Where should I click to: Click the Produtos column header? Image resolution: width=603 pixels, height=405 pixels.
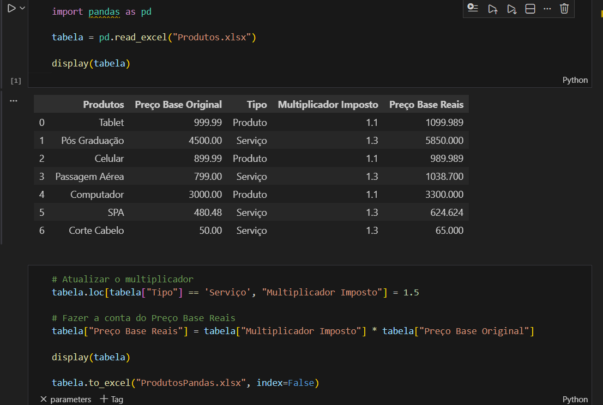pos(103,104)
